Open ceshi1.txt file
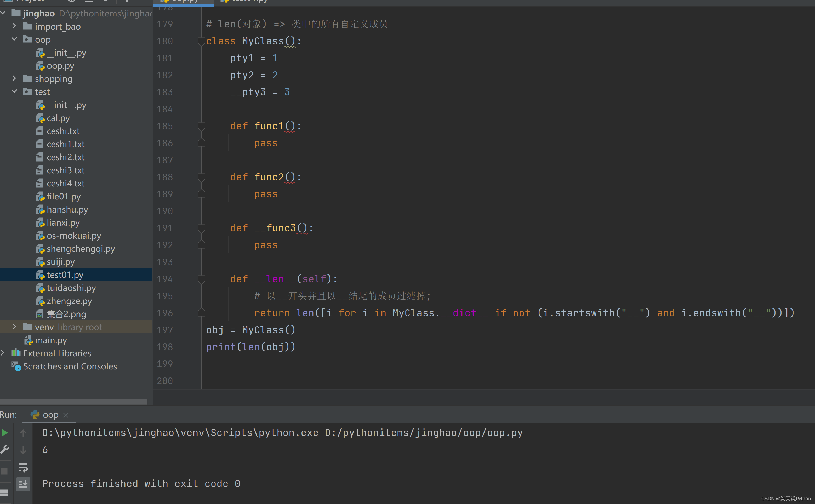Image resolution: width=815 pixels, height=504 pixels. tap(66, 144)
